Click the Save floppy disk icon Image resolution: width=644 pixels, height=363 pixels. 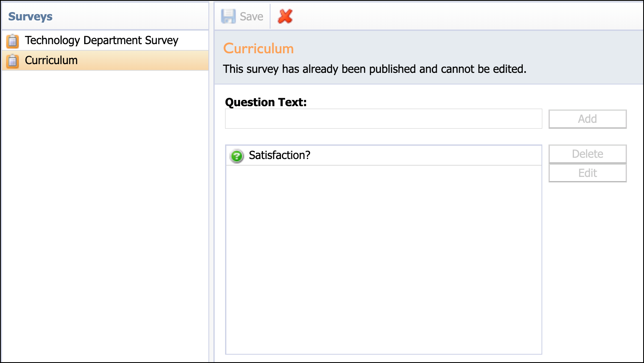tap(228, 16)
